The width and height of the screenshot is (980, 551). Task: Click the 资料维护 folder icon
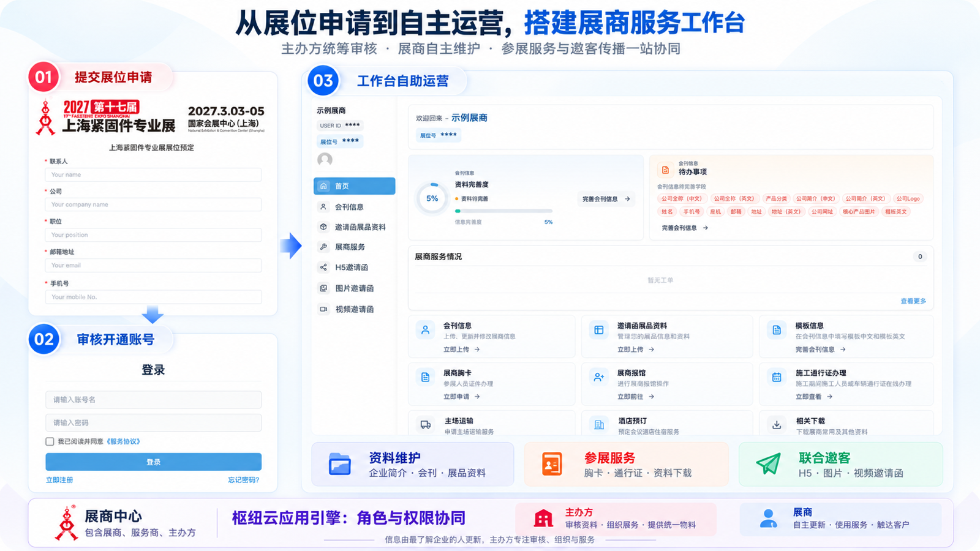coord(339,464)
